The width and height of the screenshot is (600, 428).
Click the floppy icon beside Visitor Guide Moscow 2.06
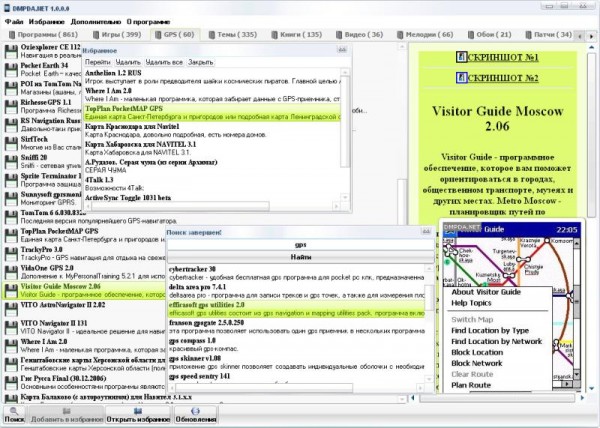[11, 291]
